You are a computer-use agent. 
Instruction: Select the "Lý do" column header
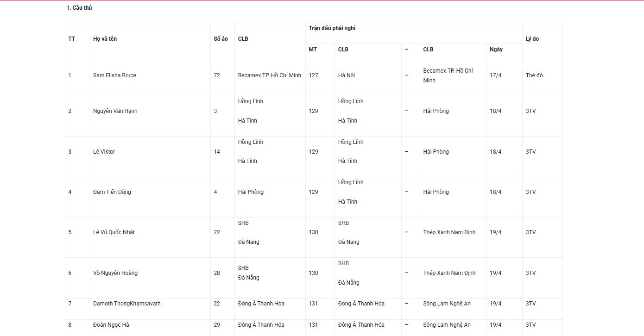[x=532, y=39]
